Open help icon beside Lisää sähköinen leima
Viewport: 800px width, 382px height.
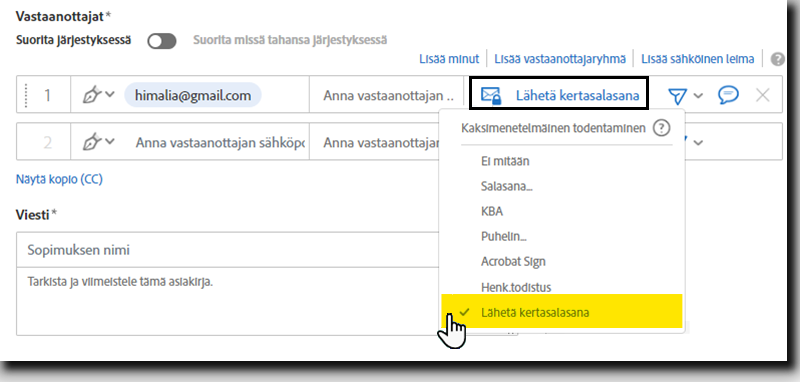point(778,59)
